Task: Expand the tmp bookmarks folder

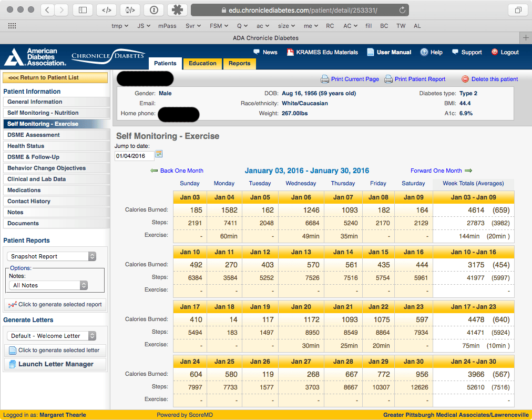Action: [x=120, y=26]
